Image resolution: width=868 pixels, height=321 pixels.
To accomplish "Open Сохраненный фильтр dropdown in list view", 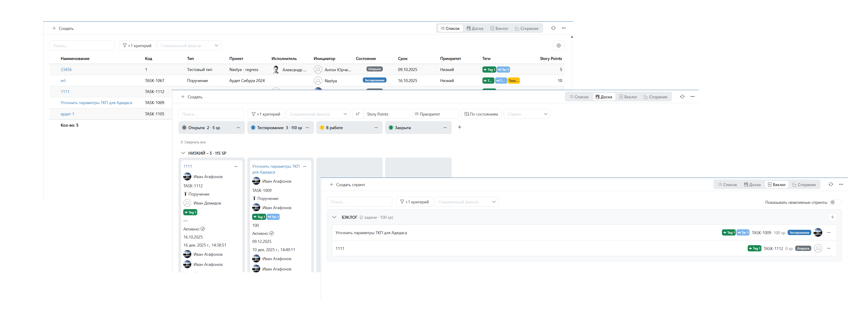I will pos(189,45).
